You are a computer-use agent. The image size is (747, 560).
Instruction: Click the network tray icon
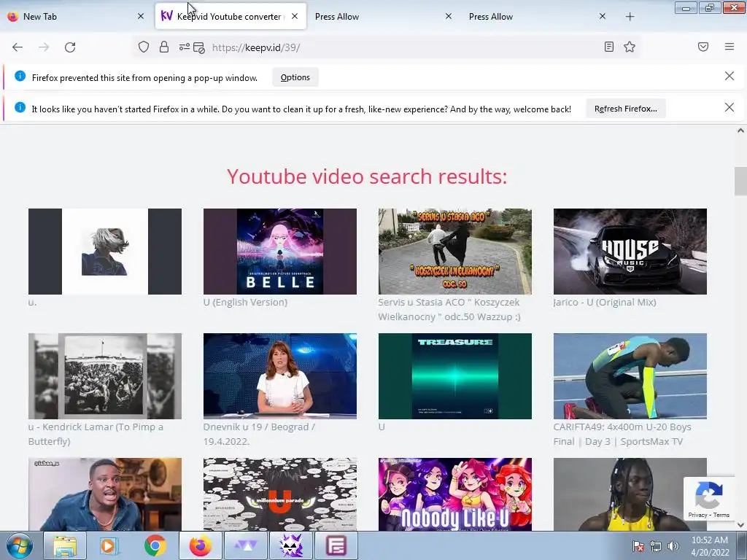(656, 546)
